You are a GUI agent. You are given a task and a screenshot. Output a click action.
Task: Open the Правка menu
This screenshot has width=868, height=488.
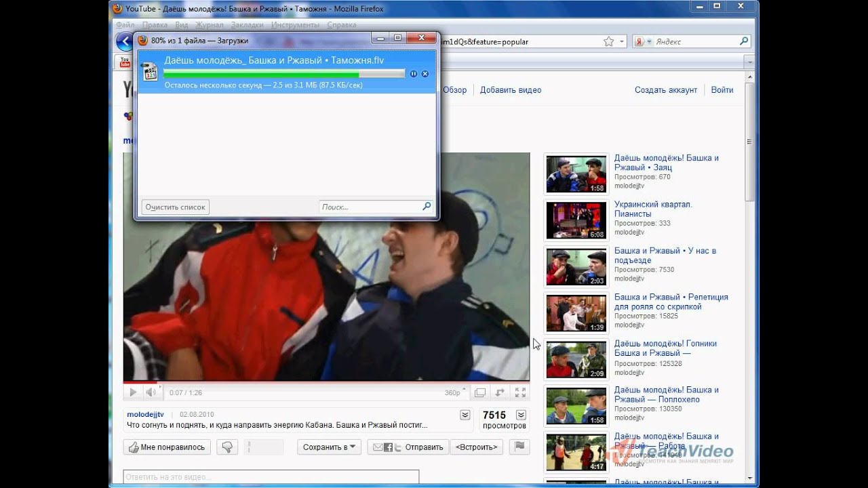click(x=154, y=25)
